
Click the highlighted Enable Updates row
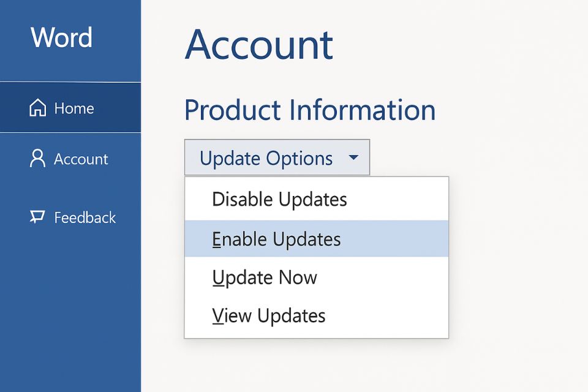click(276, 239)
